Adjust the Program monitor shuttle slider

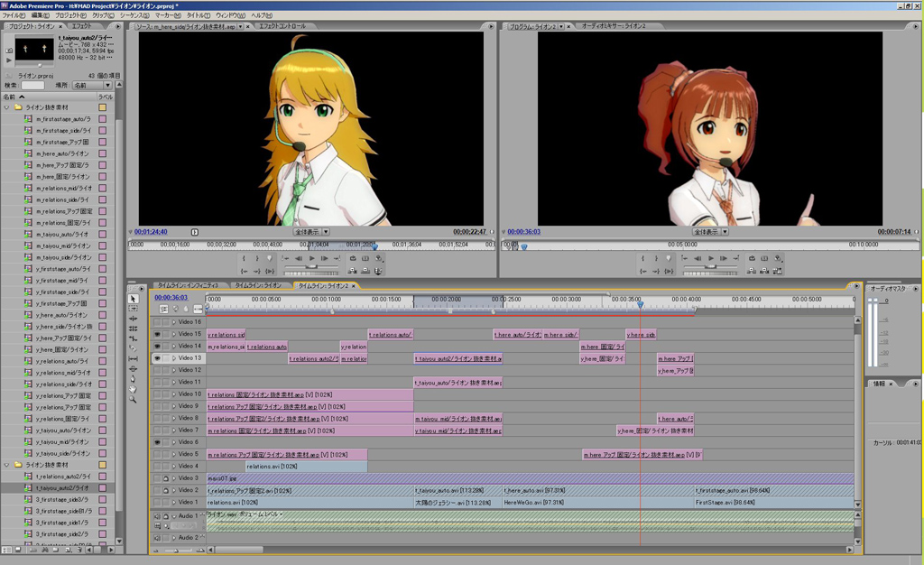pos(710,267)
